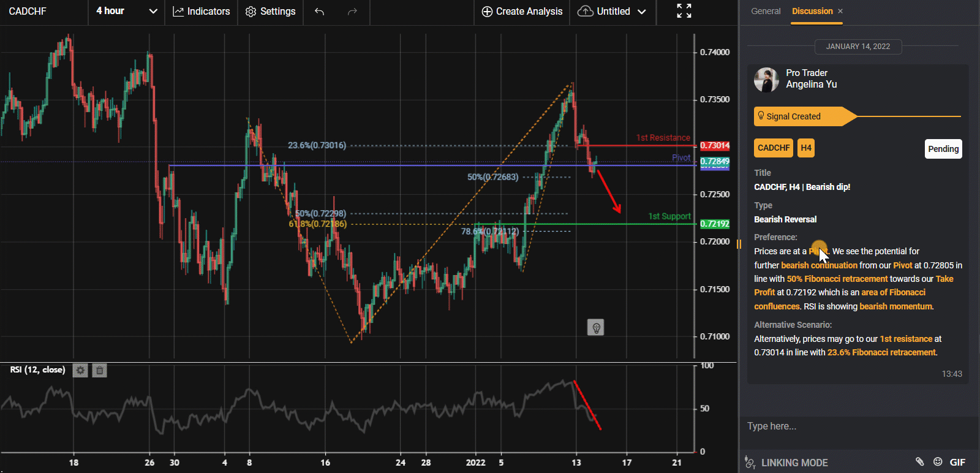The width and height of the screenshot is (980, 473).
Task: Open the Untitled save dropdown
Action: 612,12
